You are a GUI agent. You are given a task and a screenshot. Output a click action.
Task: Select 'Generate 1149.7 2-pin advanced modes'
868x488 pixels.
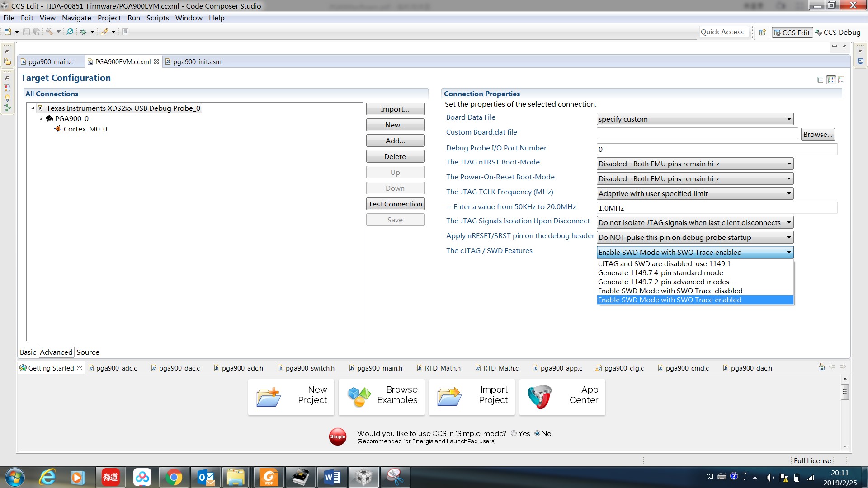click(695, 282)
